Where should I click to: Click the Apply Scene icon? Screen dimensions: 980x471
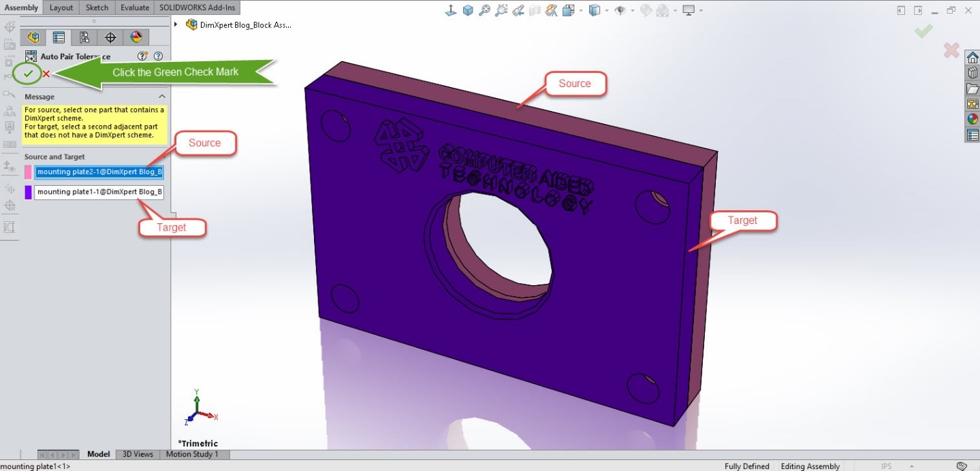[x=663, y=10]
